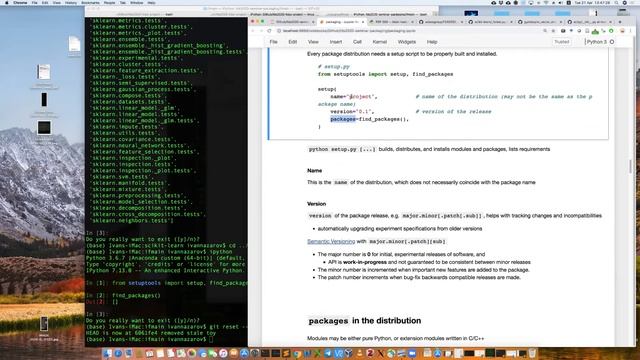Open Telegram from the Dock
This screenshot has height=360, width=640.
[329, 353]
